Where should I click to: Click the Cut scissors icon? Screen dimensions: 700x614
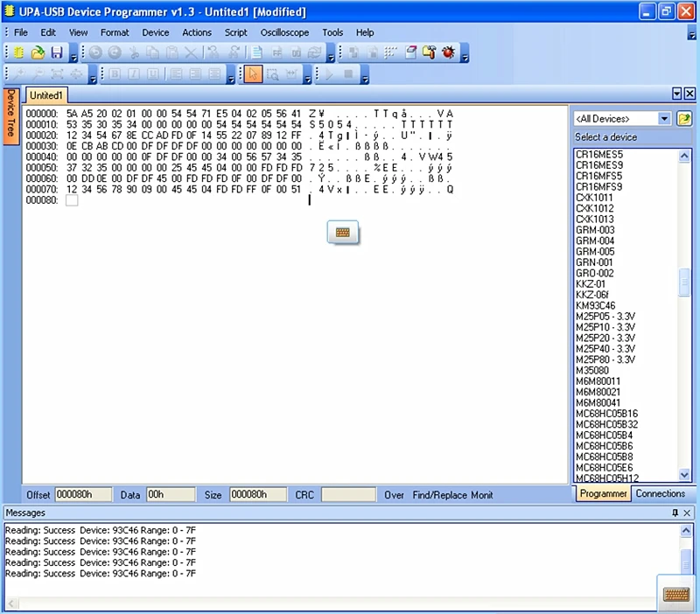tap(134, 52)
